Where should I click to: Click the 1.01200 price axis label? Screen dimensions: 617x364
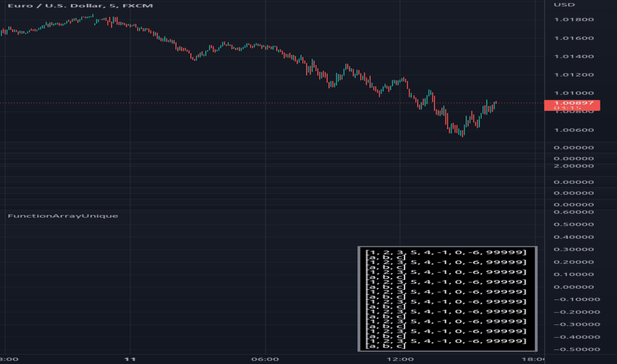pos(574,75)
